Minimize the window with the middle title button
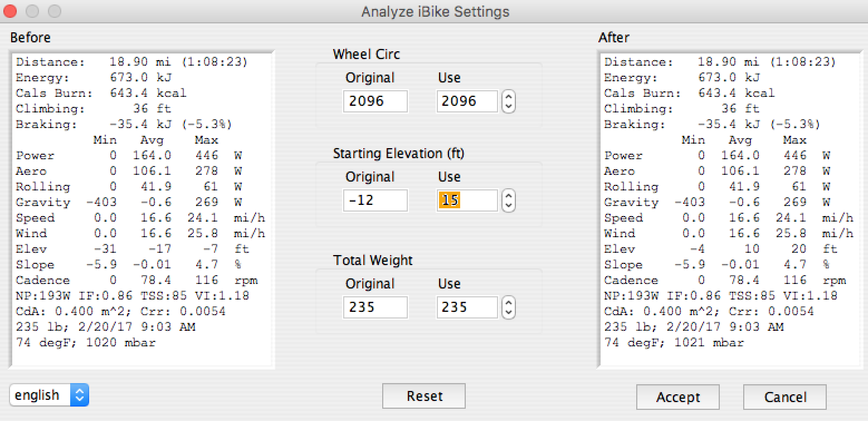The height and width of the screenshot is (421, 868). point(32,11)
